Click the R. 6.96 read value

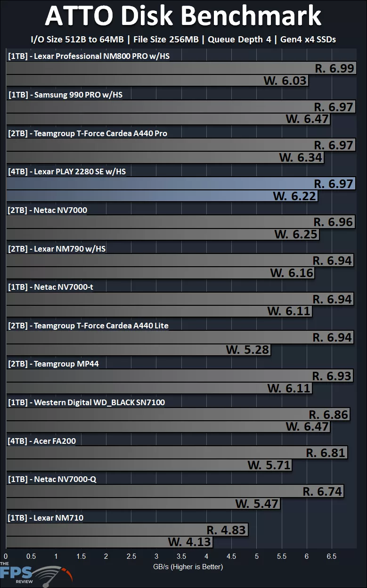click(333, 222)
